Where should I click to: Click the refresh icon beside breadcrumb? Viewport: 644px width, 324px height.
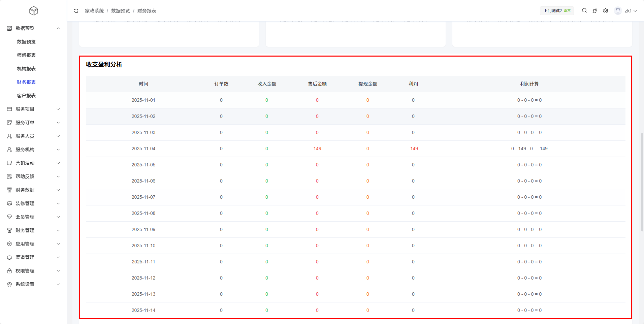[76, 11]
